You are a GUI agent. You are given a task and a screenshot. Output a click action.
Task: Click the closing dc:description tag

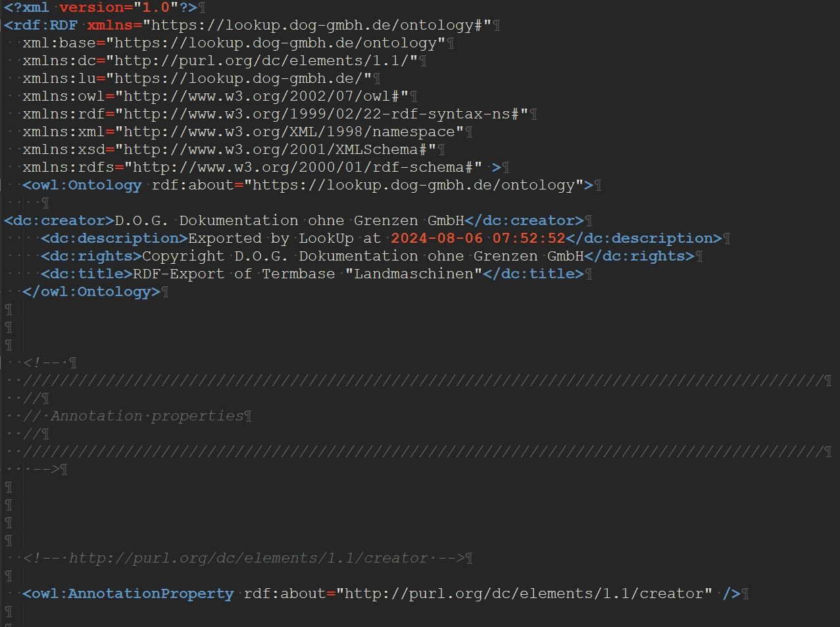click(x=644, y=239)
